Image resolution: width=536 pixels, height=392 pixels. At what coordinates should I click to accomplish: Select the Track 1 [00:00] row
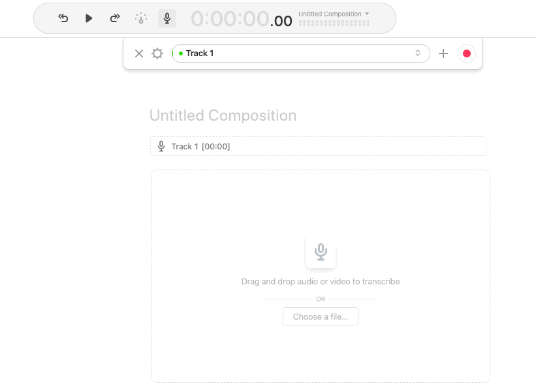coord(318,147)
